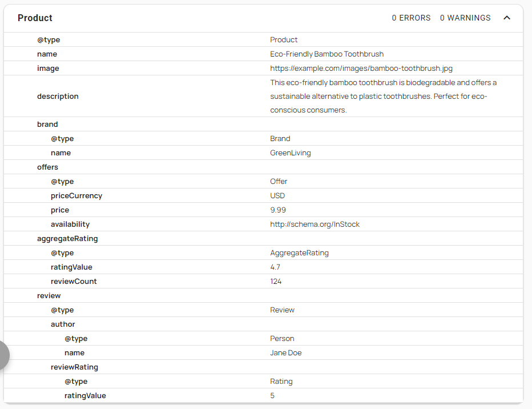Select the review row
Image resolution: width=532 pixels, height=409 pixels.
tap(263, 296)
